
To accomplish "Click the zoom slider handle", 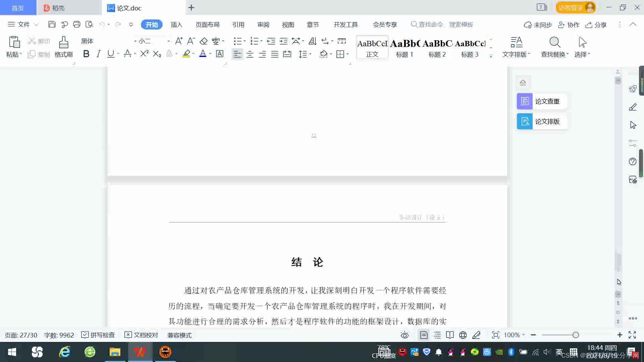I will (576, 335).
